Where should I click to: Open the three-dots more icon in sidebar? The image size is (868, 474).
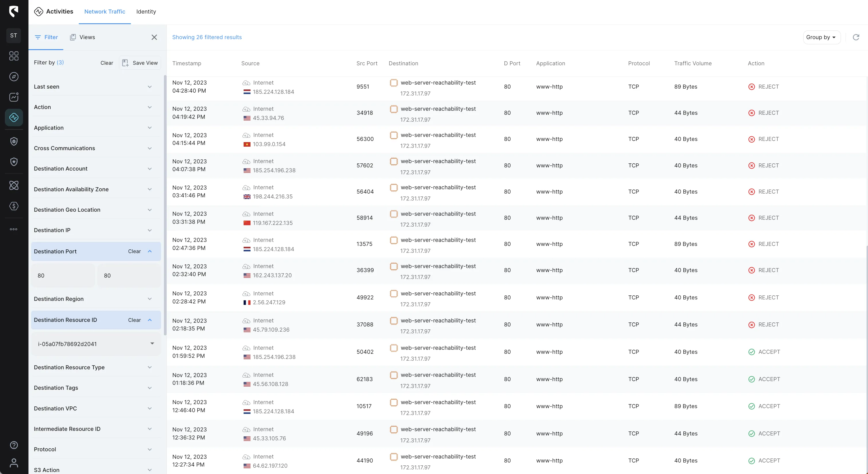point(14,229)
